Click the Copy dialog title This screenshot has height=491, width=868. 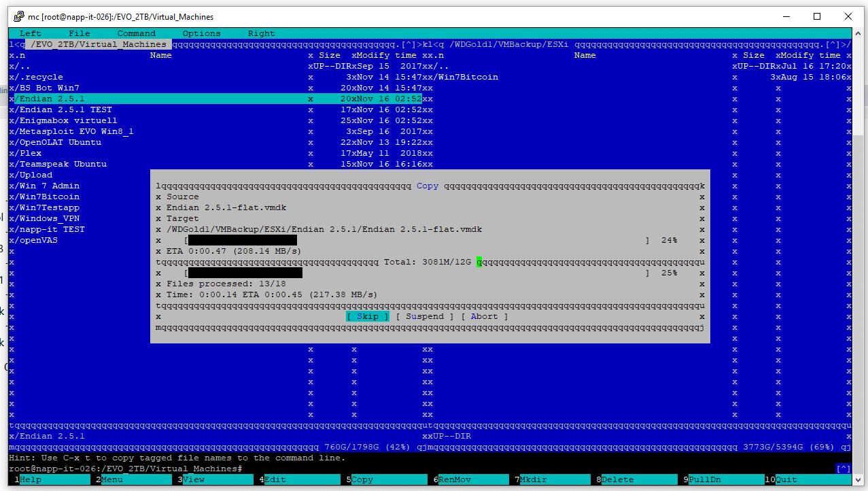[427, 186]
